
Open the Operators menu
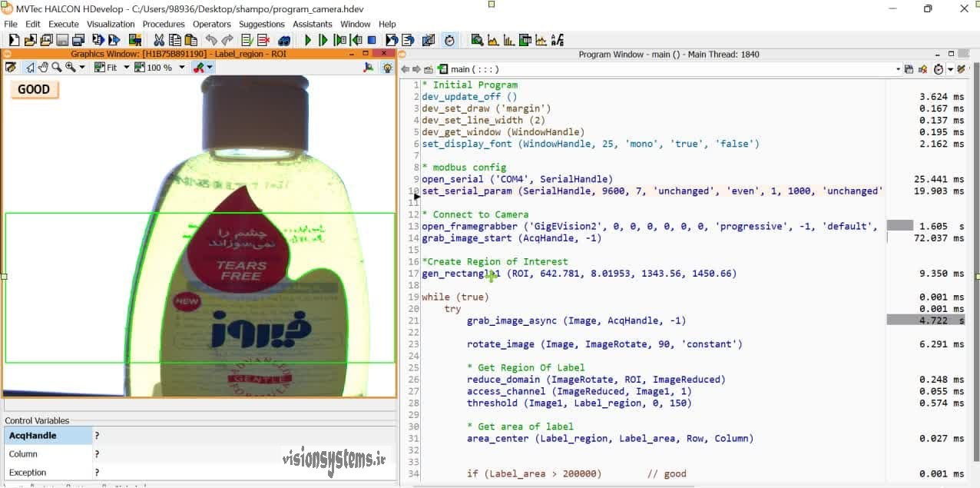pos(212,24)
